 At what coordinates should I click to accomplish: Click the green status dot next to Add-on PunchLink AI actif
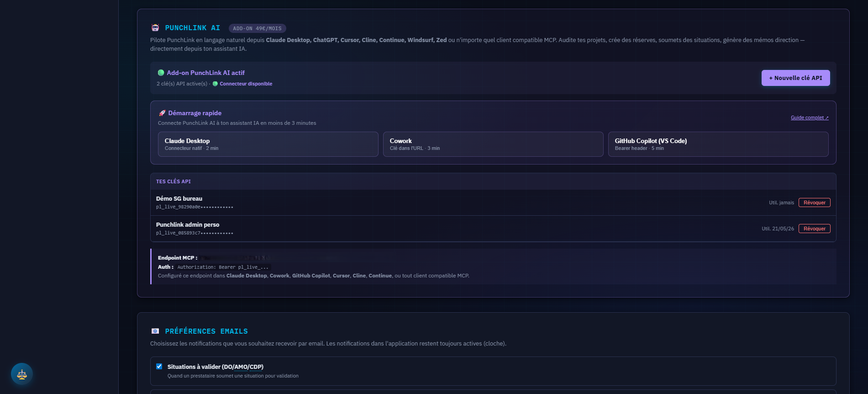point(161,73)
